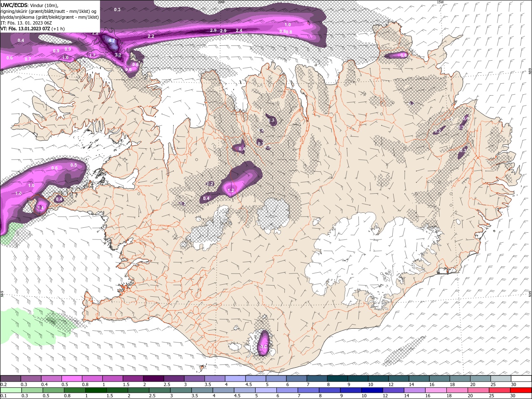Click the '1.7' precipitation value on the map
Viewport: 532px width, 399px height.
(x=92, y=55)
